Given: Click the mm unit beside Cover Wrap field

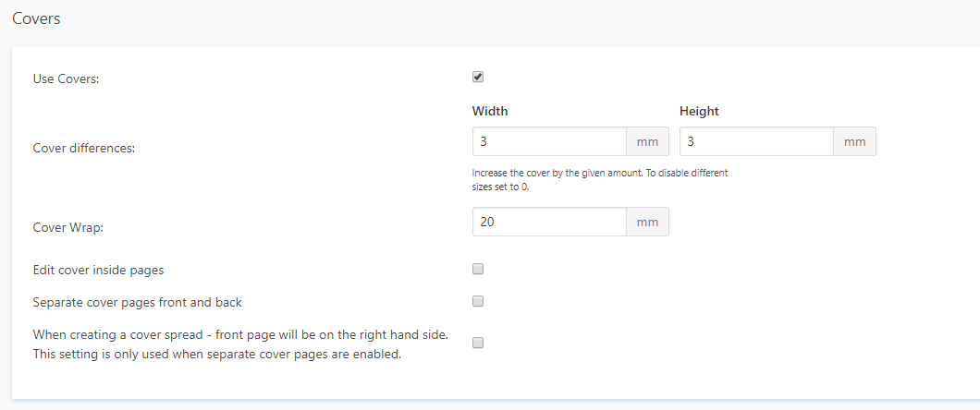Looking at the screenshot, I should click(x=647, y=222).
